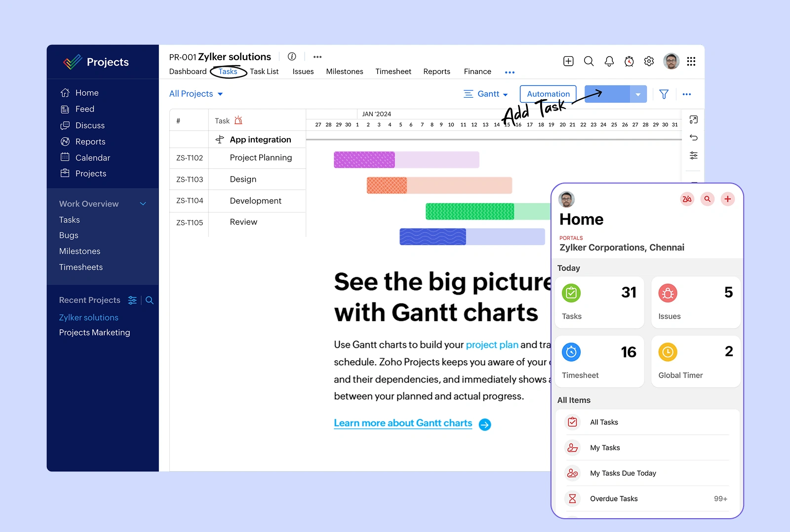Click the quick add plus square icon
This screenshot has width=790, height=532.
point(568,61)
